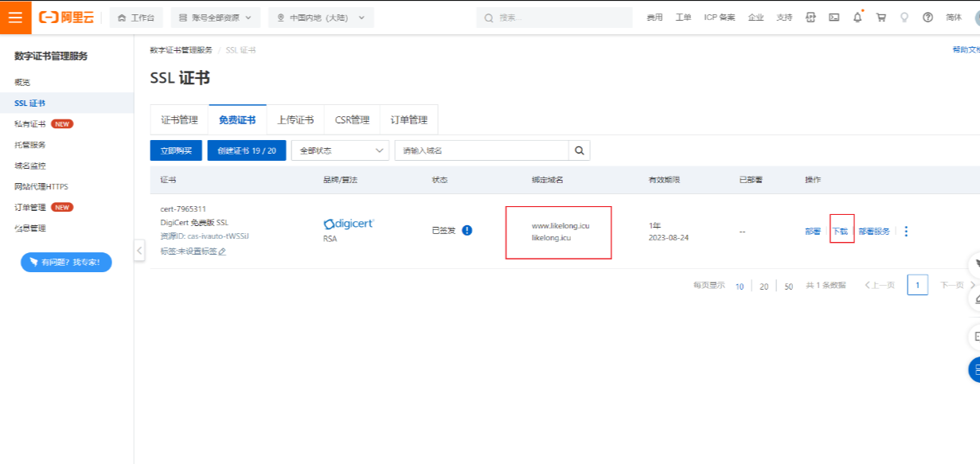The height and width of the screenshot is (464, 980).
Task: Open 托管服务 in sidebar
Action: tap(30, 145)
